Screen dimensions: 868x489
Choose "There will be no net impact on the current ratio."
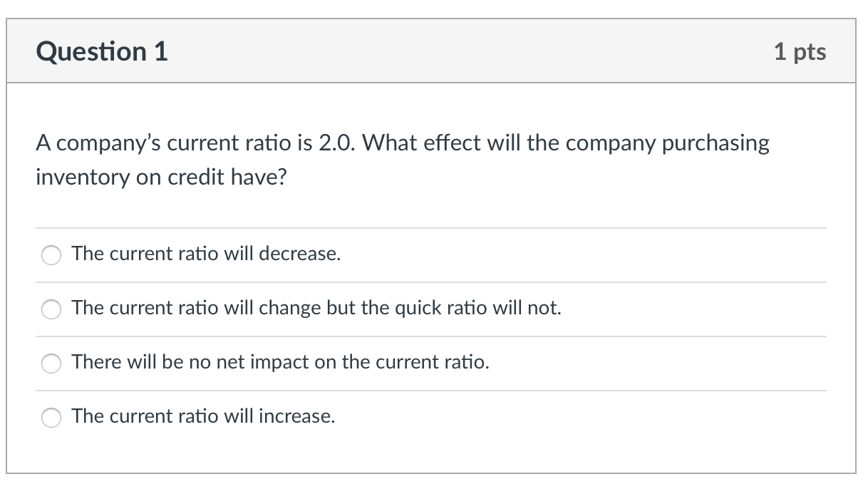tap(51, 363)
